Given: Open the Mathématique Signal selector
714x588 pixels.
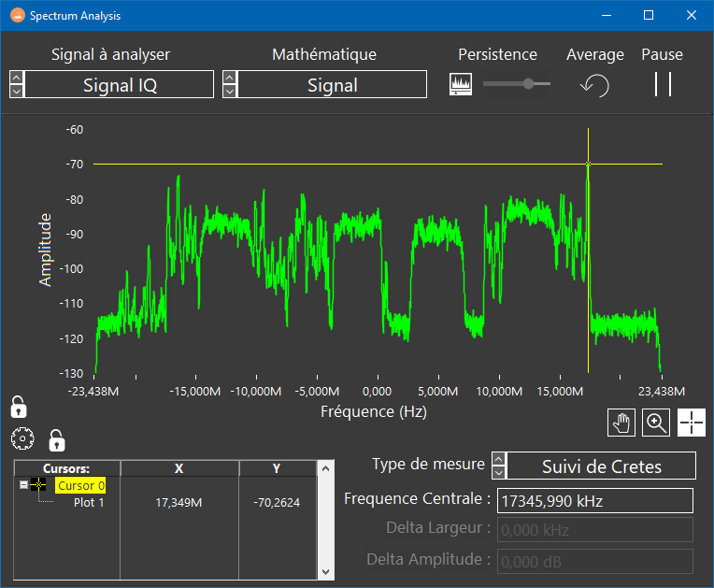Looking at the screenshot, I should click(x=332, y=85).
